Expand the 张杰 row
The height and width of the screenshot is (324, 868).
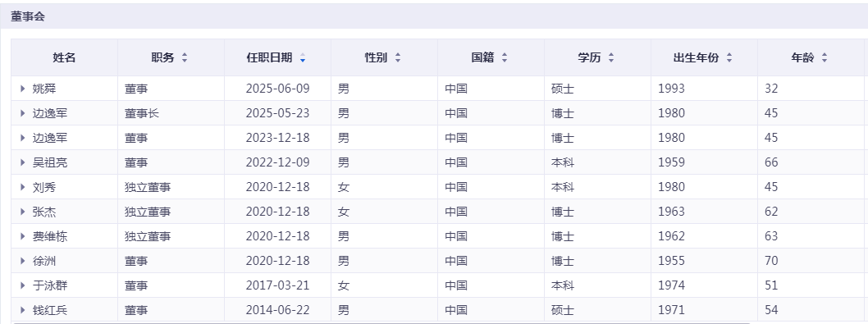pyautogui.click(x=23, y=212)
